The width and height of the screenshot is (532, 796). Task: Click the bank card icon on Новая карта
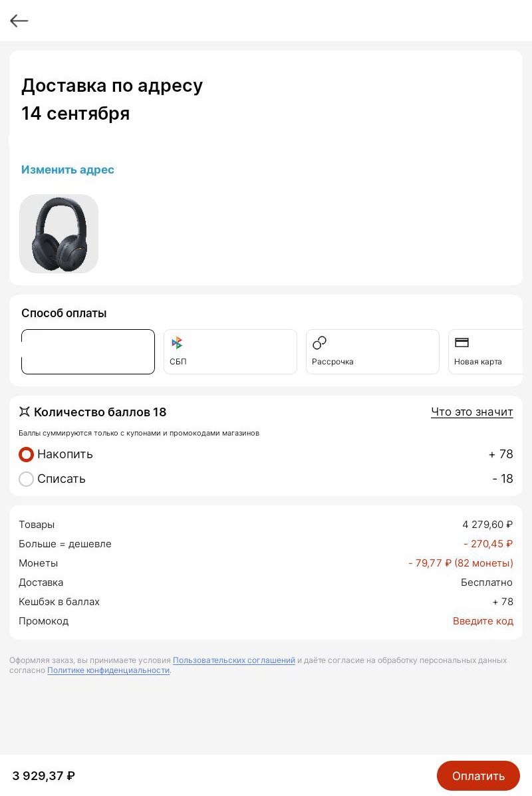462,342
